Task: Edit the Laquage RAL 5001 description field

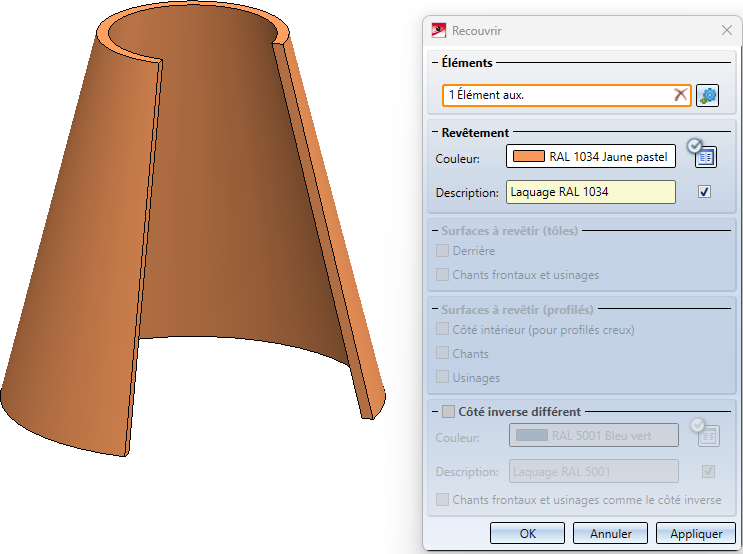Action: (x=594, y=472)
